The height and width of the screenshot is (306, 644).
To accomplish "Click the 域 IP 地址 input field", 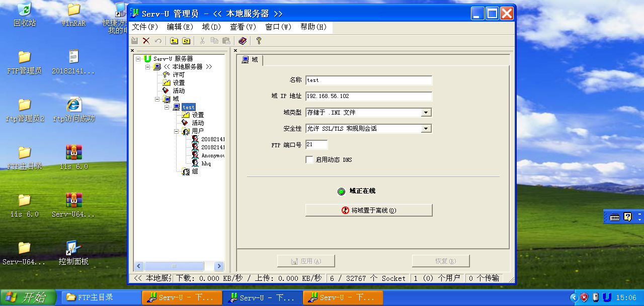I will [369, 96].
